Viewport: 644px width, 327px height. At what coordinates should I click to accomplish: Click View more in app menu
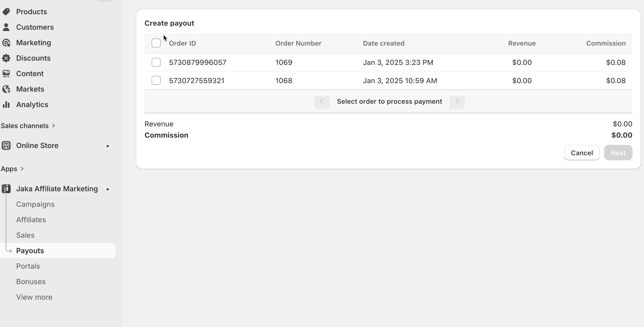34,297
